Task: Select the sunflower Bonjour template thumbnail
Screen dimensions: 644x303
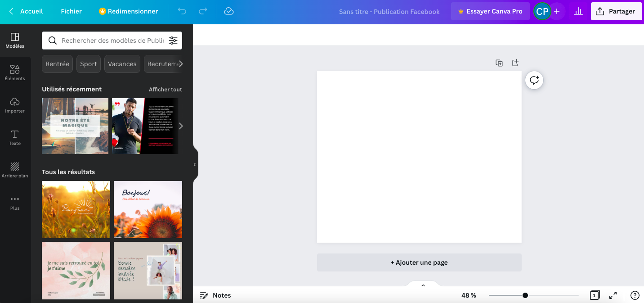Action: [x=148, y=209]
